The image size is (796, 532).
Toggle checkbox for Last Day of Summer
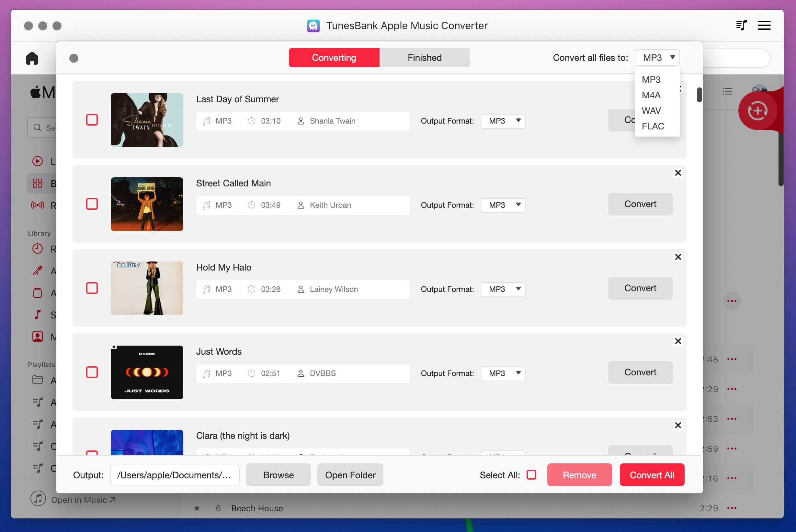point(91,119)
